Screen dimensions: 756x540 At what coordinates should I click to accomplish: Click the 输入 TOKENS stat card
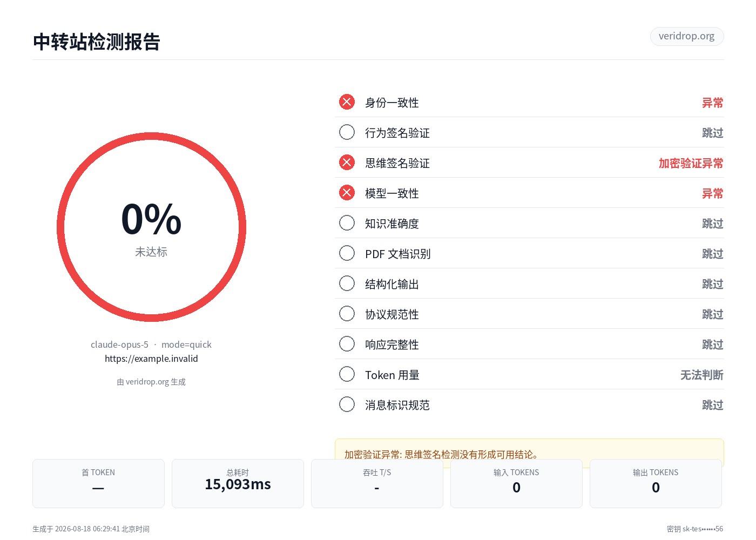tap(516, 483)
